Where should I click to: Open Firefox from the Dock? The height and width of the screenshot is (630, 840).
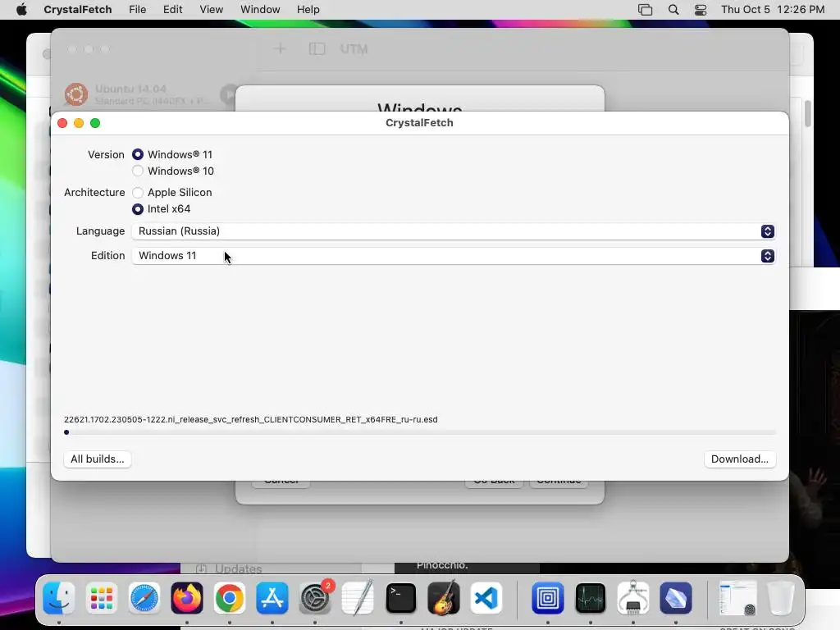187,598
